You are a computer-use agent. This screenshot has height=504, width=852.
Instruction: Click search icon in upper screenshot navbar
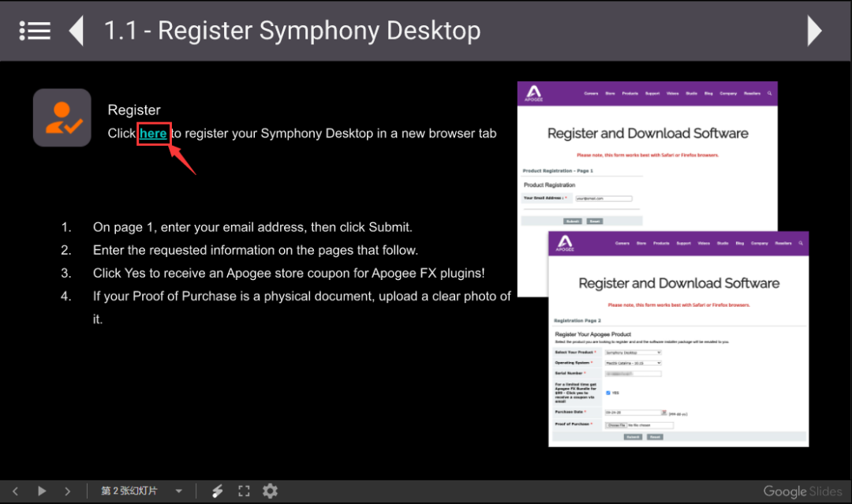(x=769, y=93)
